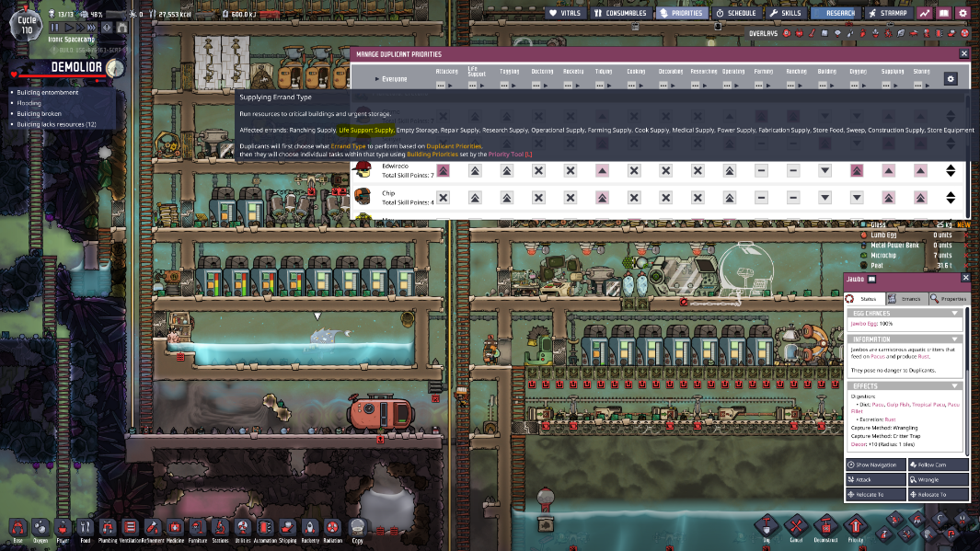Adjust Edwiredo's row priority up-down arrows
980x551 pixels.
point(951,170)
